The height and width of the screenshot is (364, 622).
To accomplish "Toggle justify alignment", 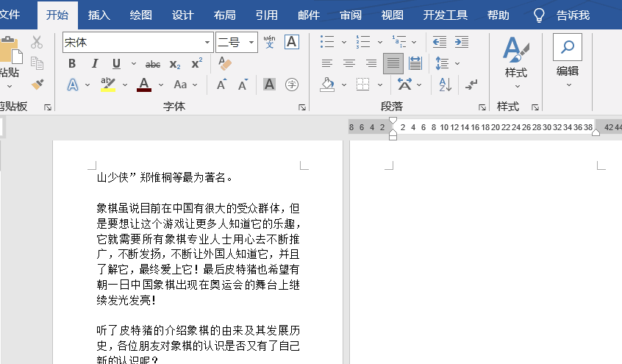I will pos(393,63).
